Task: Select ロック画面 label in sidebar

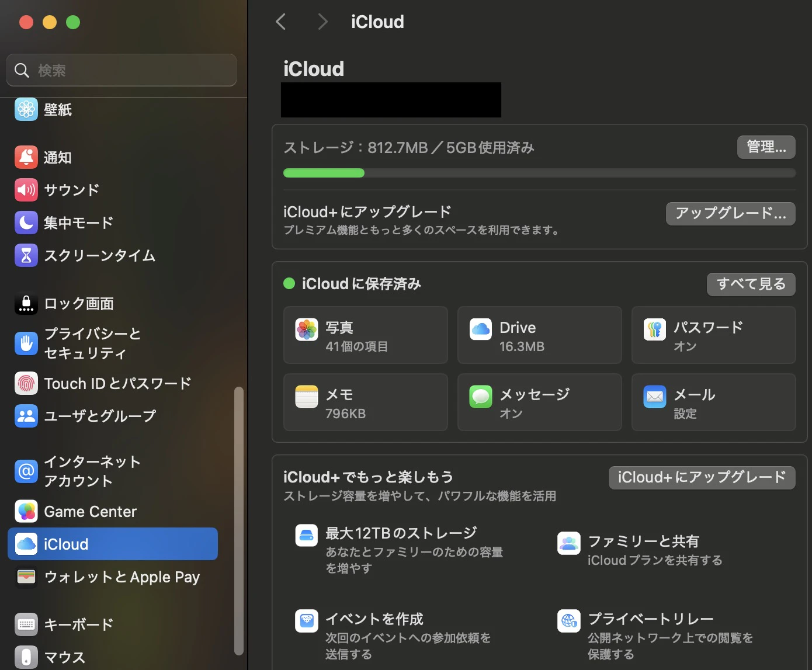Action: 79,304
